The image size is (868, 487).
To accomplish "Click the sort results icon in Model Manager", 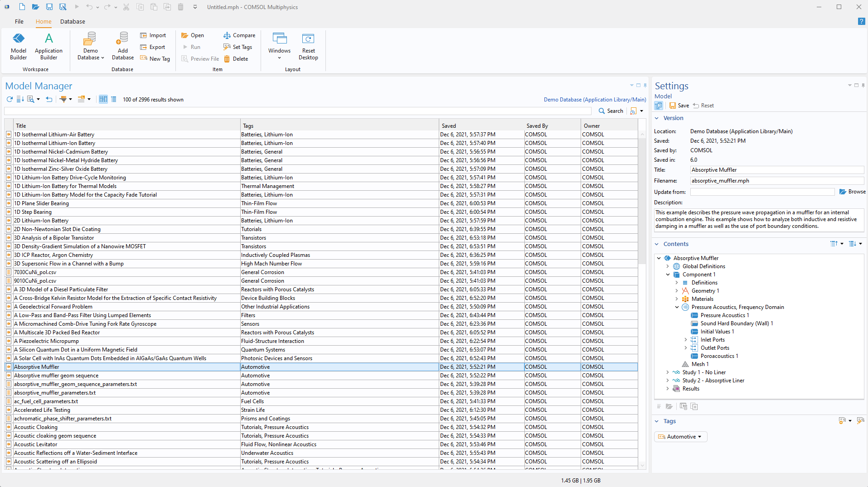I will pos(20,99).
